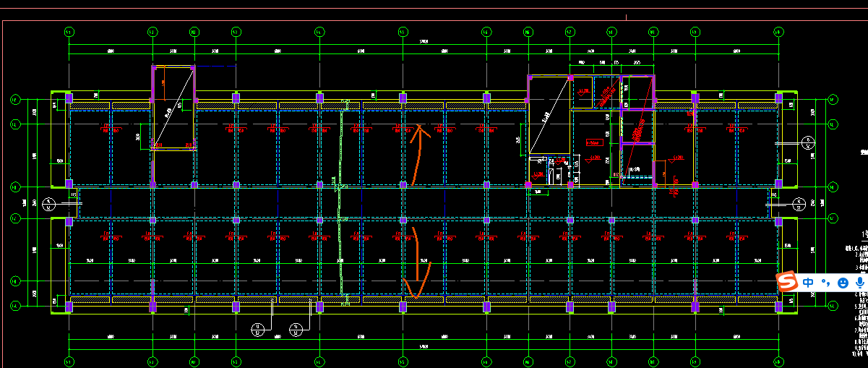868x368 pixels.
Task: Open the Sogou emoji panel
Action: [x=842, y=283]
